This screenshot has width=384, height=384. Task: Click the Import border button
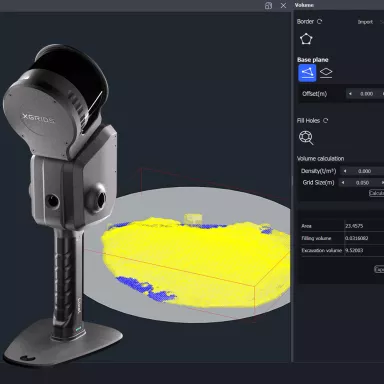[x=365, y=22]
